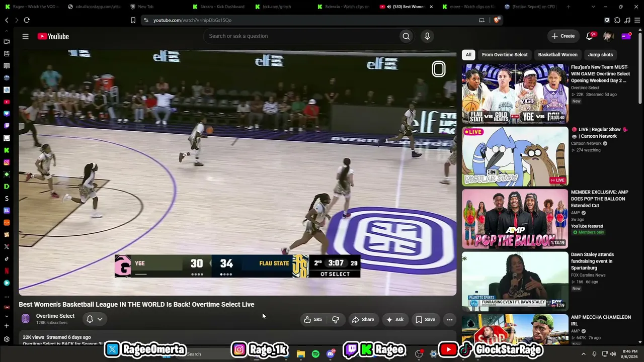Open the taskbar clock and date
The width and height of the screenshot is (644, 362).
click(x=630, y=354)
